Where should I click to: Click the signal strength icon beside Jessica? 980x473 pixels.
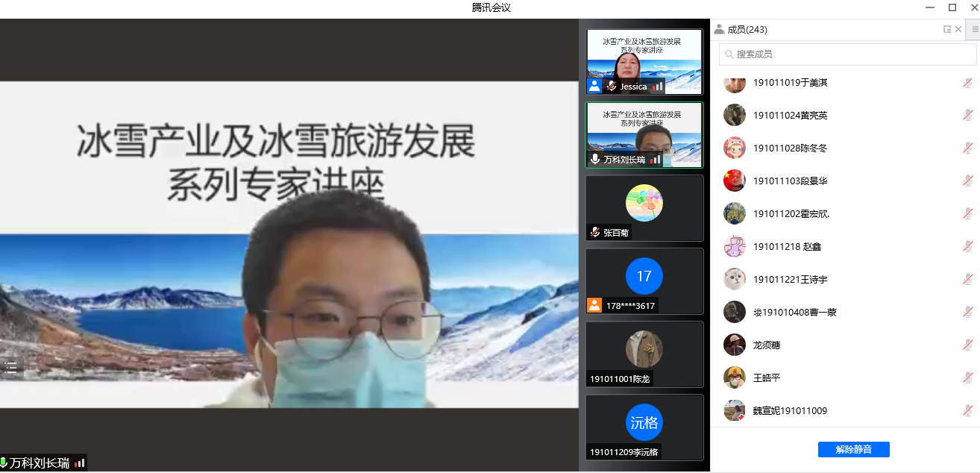tap(656, 87)
